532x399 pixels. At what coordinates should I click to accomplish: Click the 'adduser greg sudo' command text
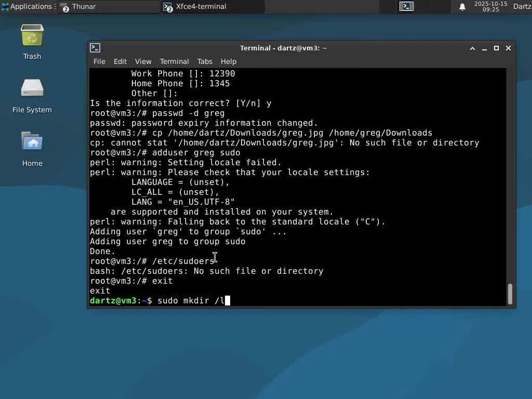click(x=196, y=152)
